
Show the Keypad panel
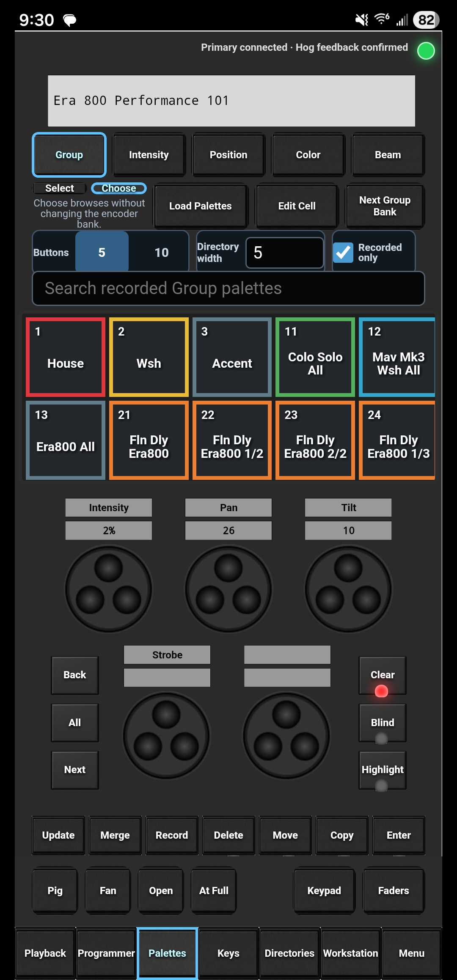[324, 891]
